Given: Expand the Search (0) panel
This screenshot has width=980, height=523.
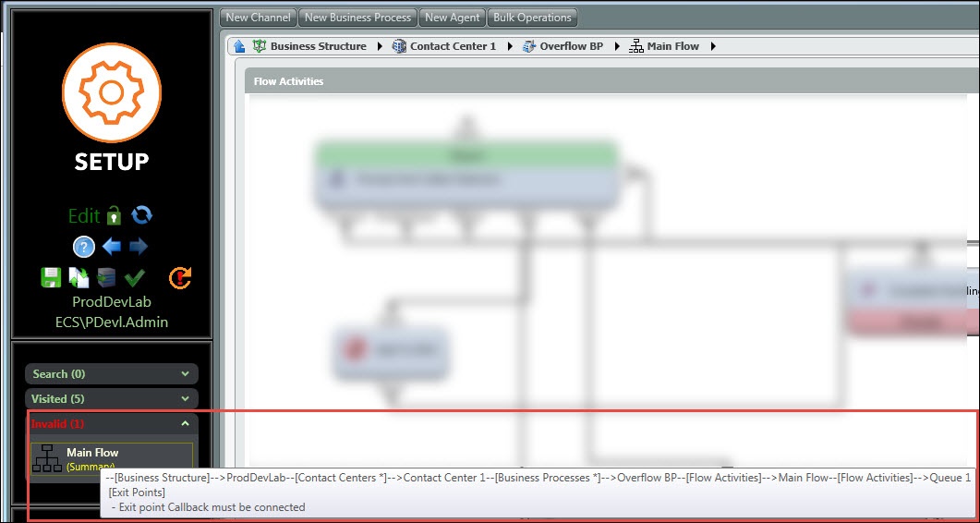Looking at the screenshot, I should 111,374.
